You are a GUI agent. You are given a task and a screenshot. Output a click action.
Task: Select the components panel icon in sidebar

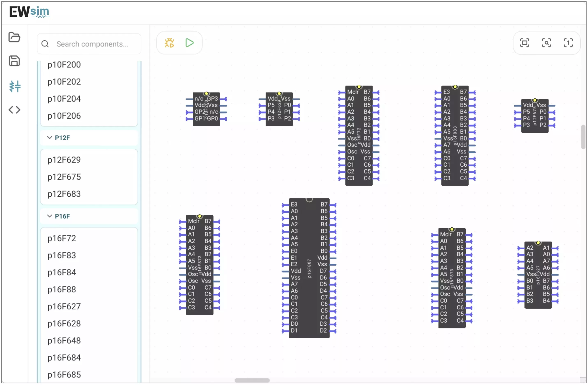coord(15,86)
